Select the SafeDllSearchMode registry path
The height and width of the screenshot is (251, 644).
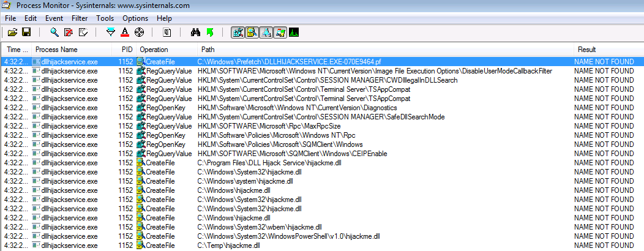coord(321,117)
